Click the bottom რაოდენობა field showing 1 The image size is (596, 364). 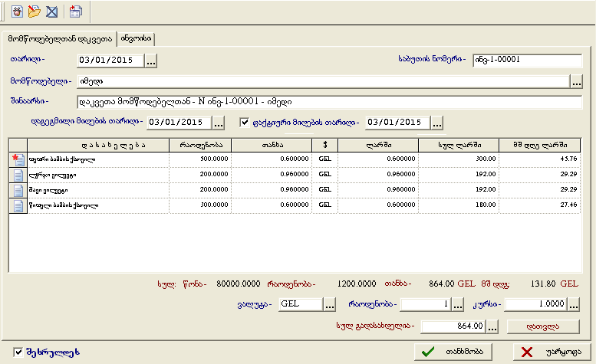(426, 304)
